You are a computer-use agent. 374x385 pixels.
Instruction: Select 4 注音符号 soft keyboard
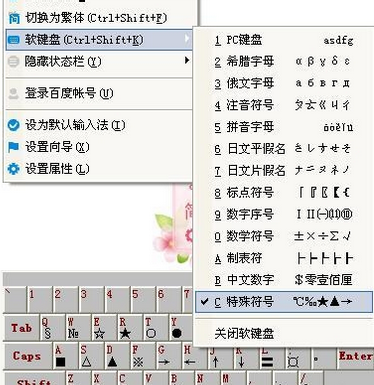pyautogui.click(x=284, y=105)
